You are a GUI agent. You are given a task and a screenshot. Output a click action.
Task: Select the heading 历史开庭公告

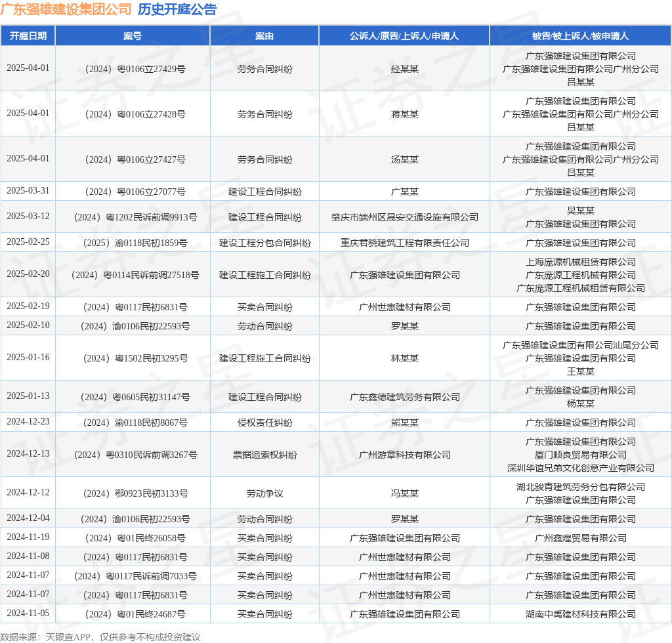pyautogui.click(x=177, y=9)
